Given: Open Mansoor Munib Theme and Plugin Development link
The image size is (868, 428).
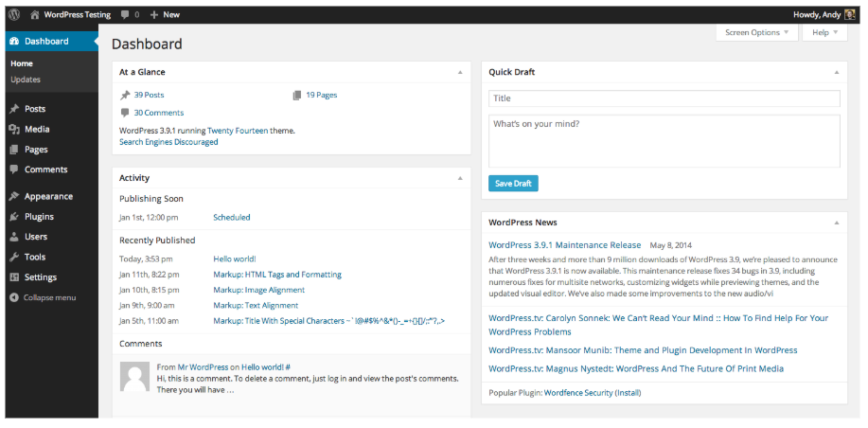Looking at the screenshot, I should (x=643, y=350).
